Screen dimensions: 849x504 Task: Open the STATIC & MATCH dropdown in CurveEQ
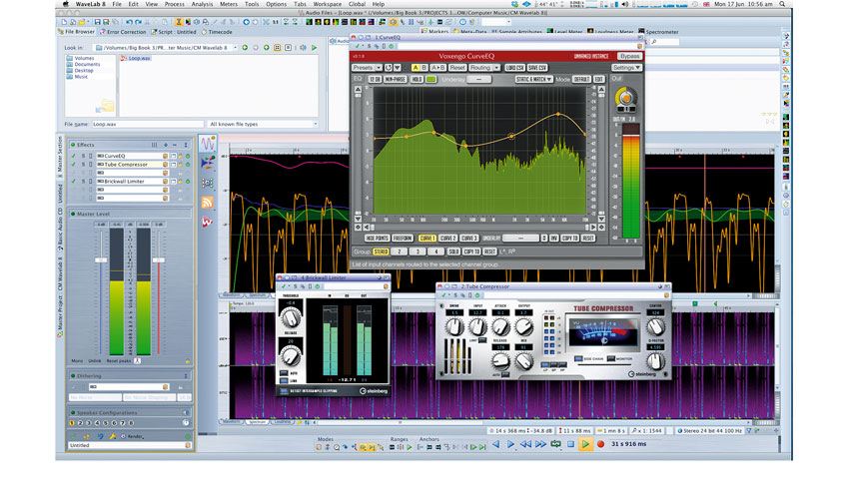(533, 80)
